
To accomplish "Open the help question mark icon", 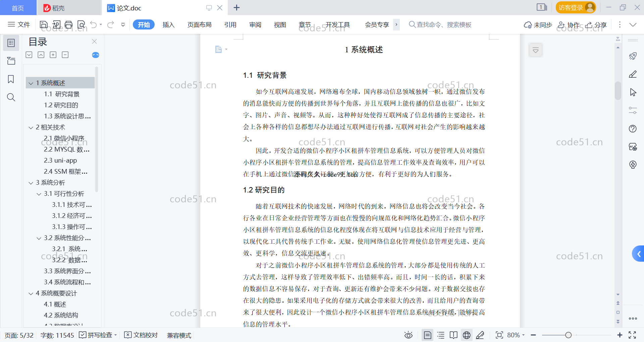I will pos(633,128).
